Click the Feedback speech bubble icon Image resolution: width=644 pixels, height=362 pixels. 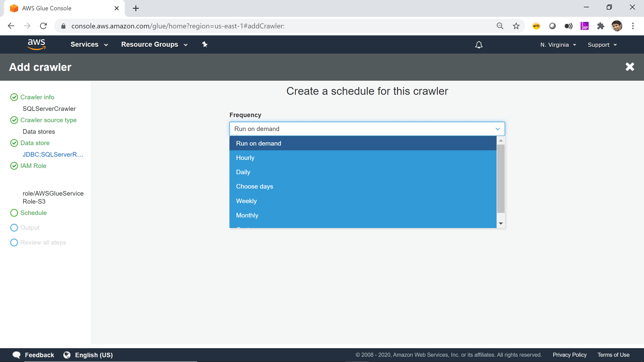16,355
